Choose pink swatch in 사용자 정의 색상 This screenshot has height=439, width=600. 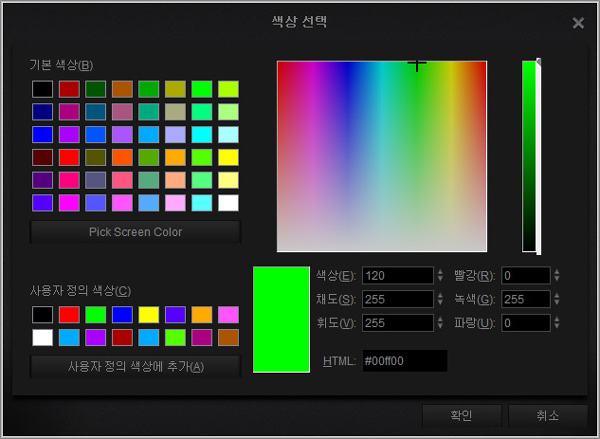coord(228,315)
